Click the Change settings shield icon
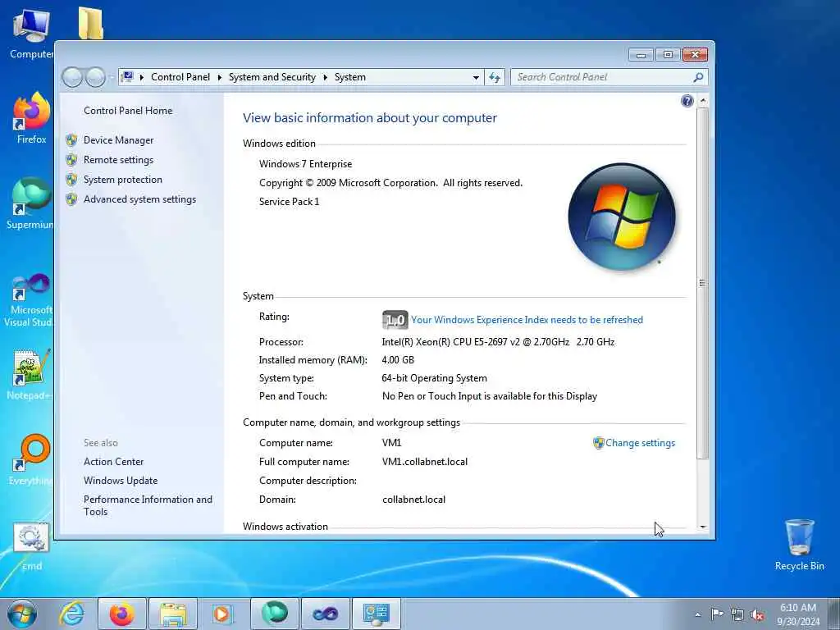 (x=598, y=443)
